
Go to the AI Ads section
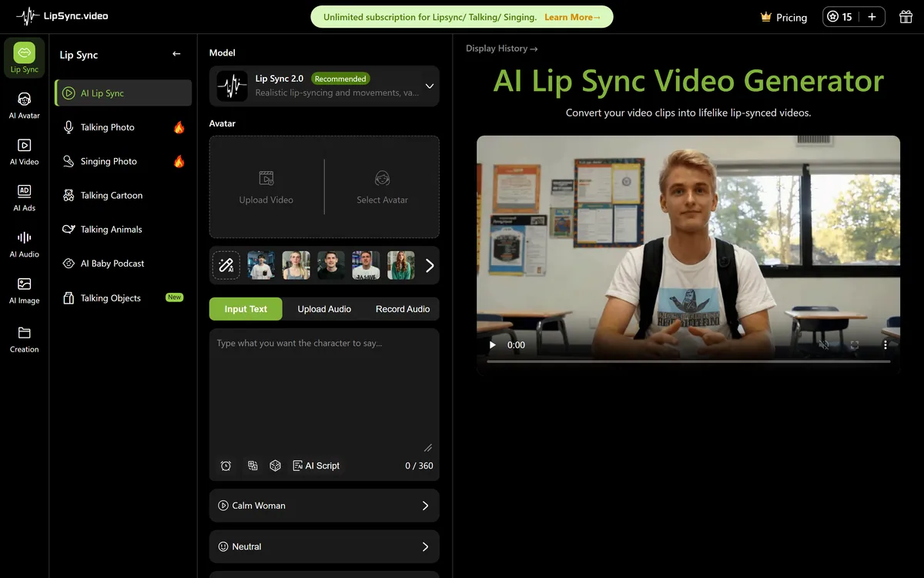coord(25,198)
